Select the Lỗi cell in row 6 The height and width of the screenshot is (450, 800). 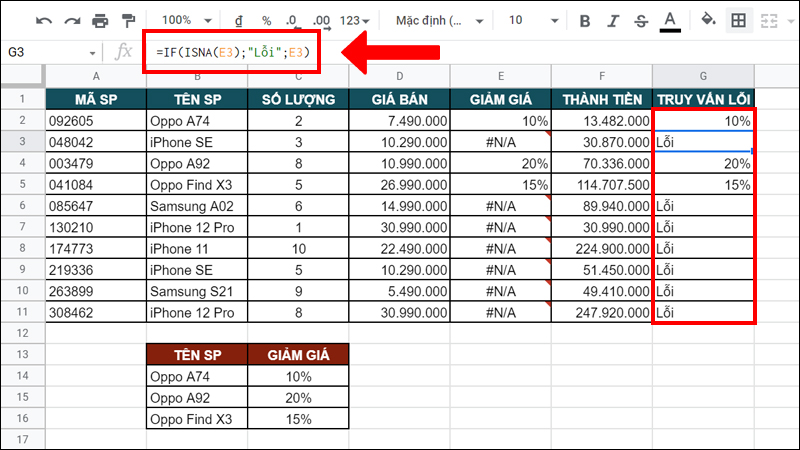click(703, 206)
